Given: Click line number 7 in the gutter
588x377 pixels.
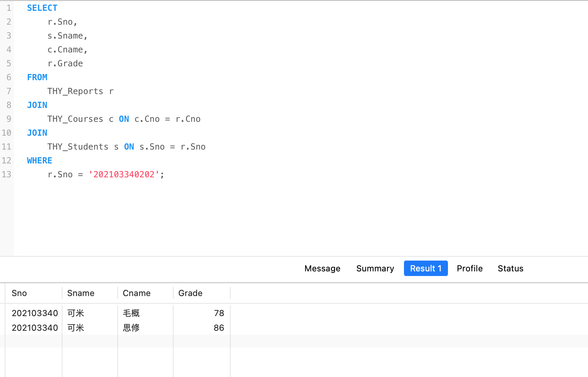Looking at the screenshot, I should point(8,91).
